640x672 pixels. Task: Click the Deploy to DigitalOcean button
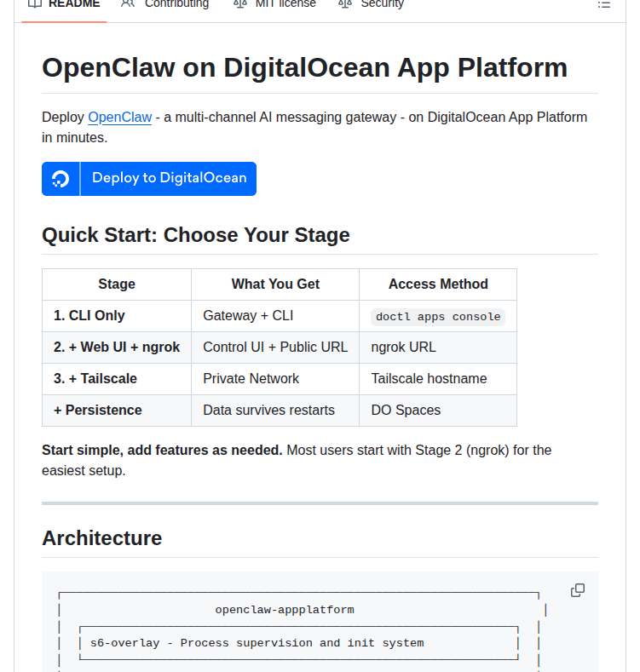[149, 179]
